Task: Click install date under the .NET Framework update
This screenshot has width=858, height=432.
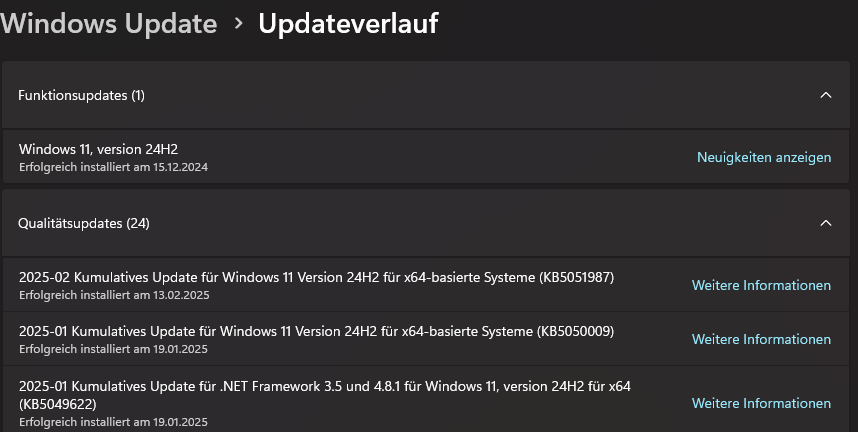Action: coord(113,422)
